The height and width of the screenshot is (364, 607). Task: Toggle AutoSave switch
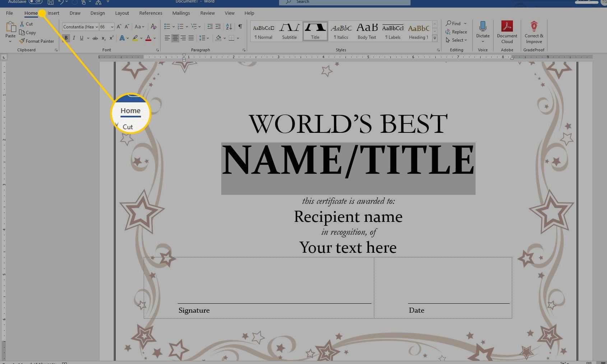(x=36, y=2)
